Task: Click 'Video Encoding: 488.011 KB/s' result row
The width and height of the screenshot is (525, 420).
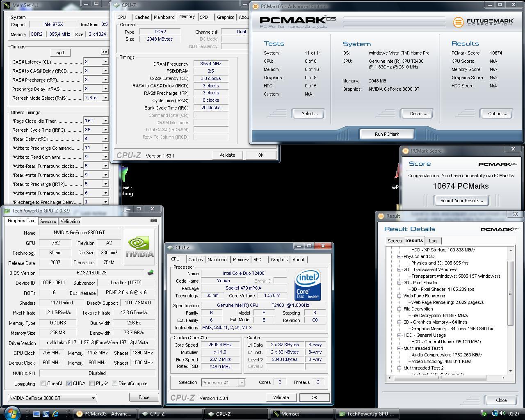Action: pos(441,361)
